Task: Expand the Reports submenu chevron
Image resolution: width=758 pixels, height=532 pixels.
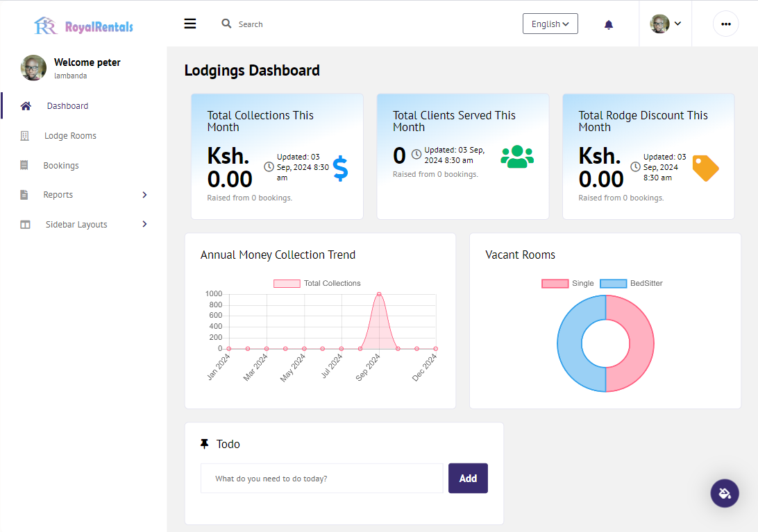Action: point(144,195)
